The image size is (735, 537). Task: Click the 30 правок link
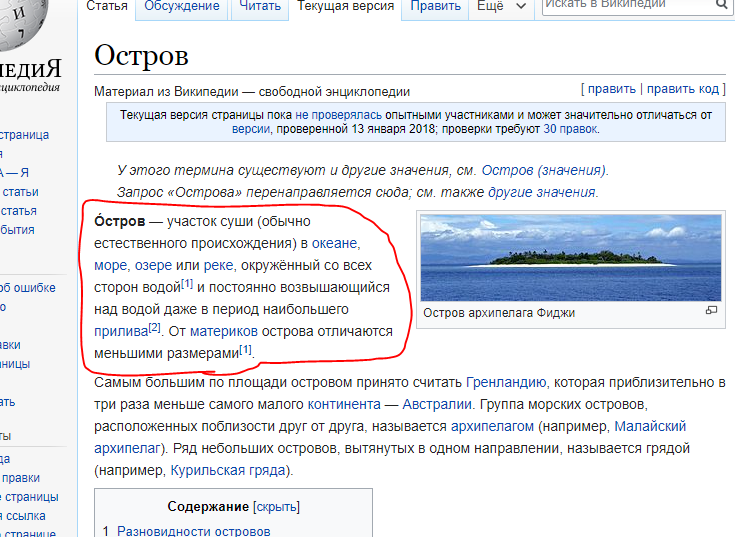coord(570,129)
